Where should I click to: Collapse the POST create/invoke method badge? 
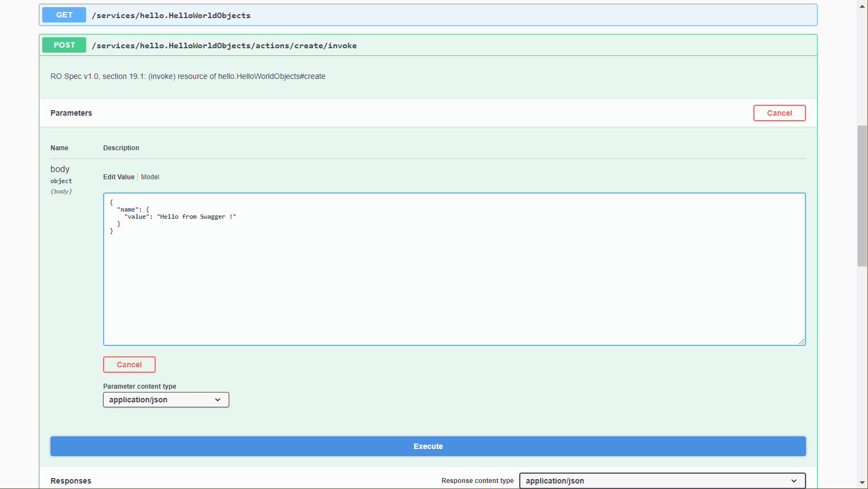(x=64, y=46)
